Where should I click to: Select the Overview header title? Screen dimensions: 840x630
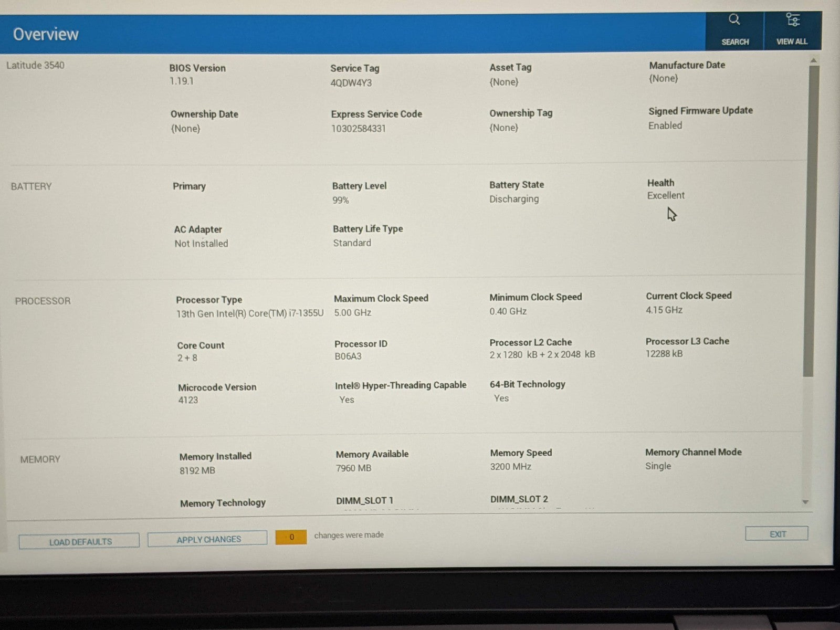(x=46, y=34)
